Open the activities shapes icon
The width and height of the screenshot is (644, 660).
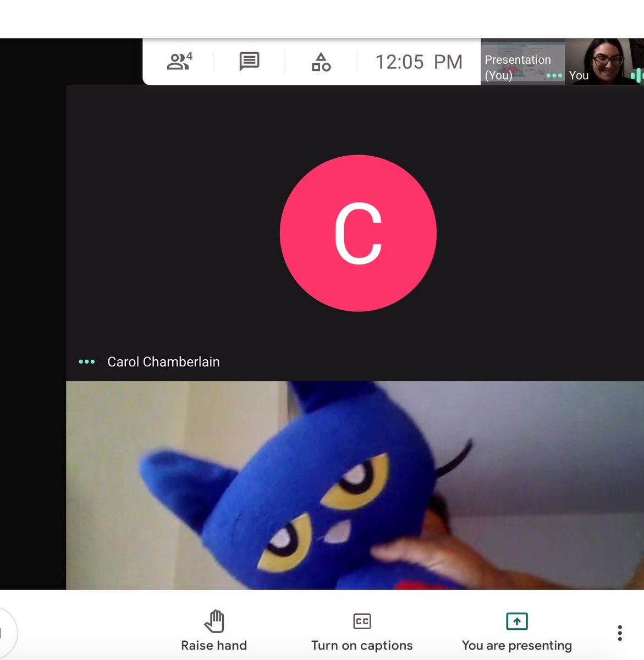[x=321, y=62]
